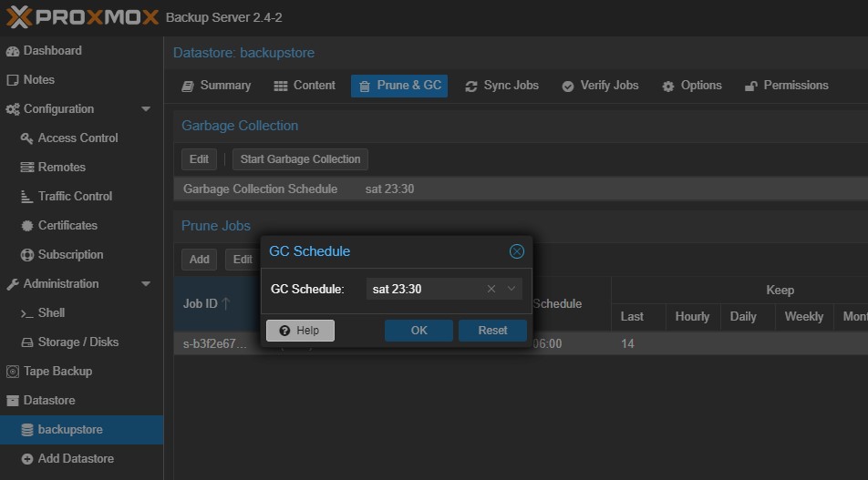The width and height of the screenshot is (868, 480).
Task: Open the Dashboard from sidebar
Action: coord(52,51)
